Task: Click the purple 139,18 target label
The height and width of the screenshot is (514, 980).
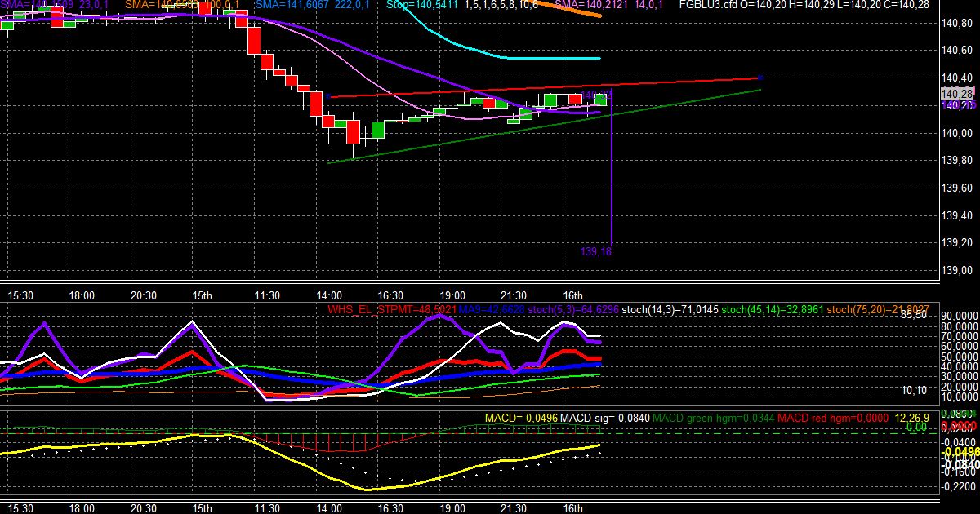Action: coord(596,251)
